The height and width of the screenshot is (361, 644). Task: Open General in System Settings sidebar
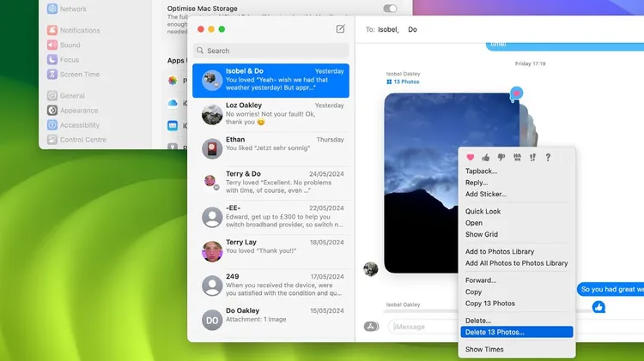click(x=66, y=95)
